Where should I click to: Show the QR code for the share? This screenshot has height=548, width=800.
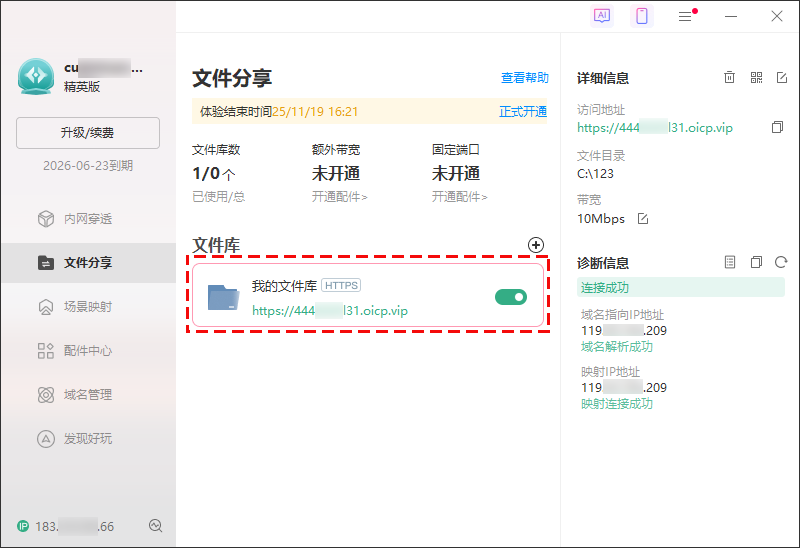756,78
